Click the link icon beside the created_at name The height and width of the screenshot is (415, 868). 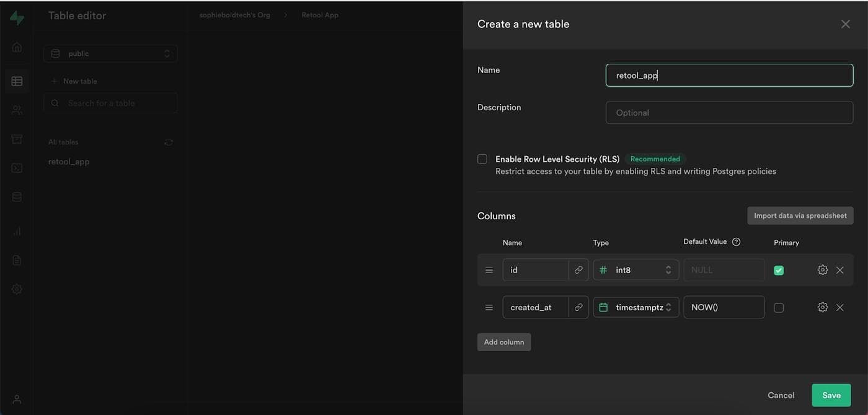click(x=578, y=307)
